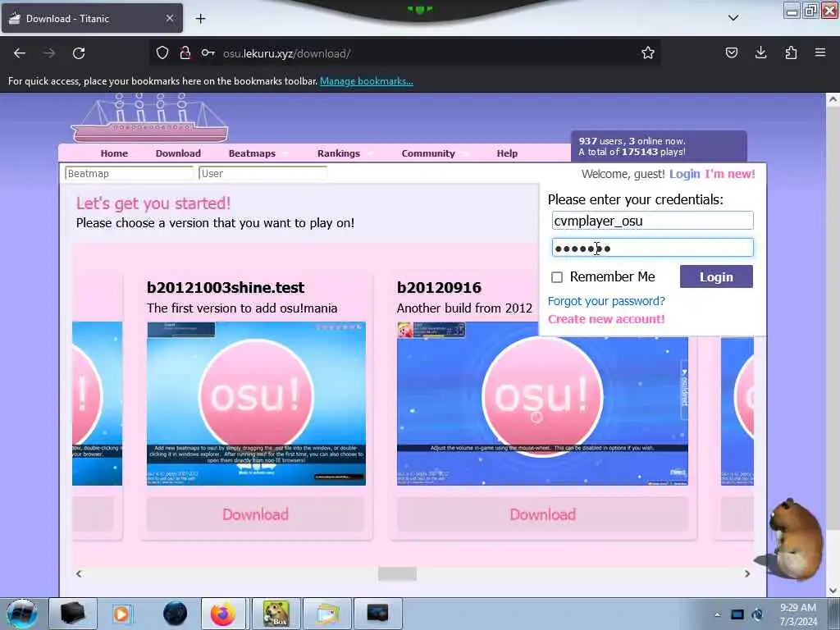The height and width of the screenshot is (630, 840).
Task: Click the b20121003shine.test version heading
Action: [226, 288]
